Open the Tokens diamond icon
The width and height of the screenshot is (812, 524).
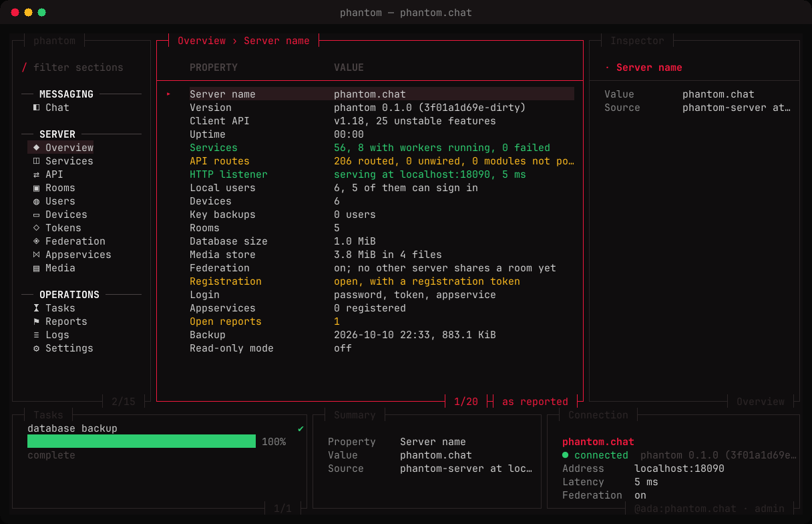(37, 228)
